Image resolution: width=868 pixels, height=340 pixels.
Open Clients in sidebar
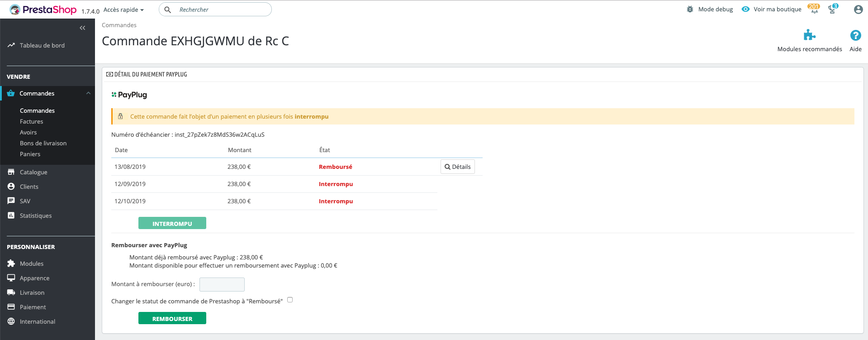pos(29,187)
